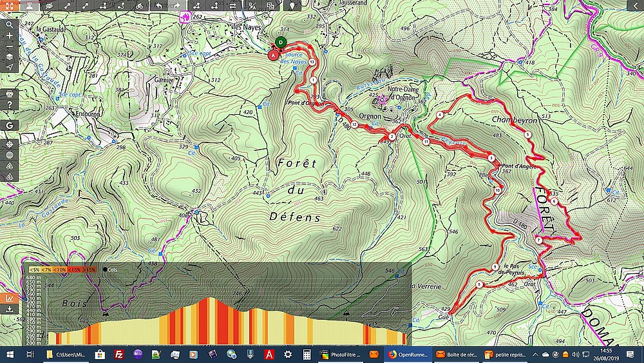Viewport: 644px width, 363px height.
Task: Download the route with the download icon
Action: (x=9, y=309)
